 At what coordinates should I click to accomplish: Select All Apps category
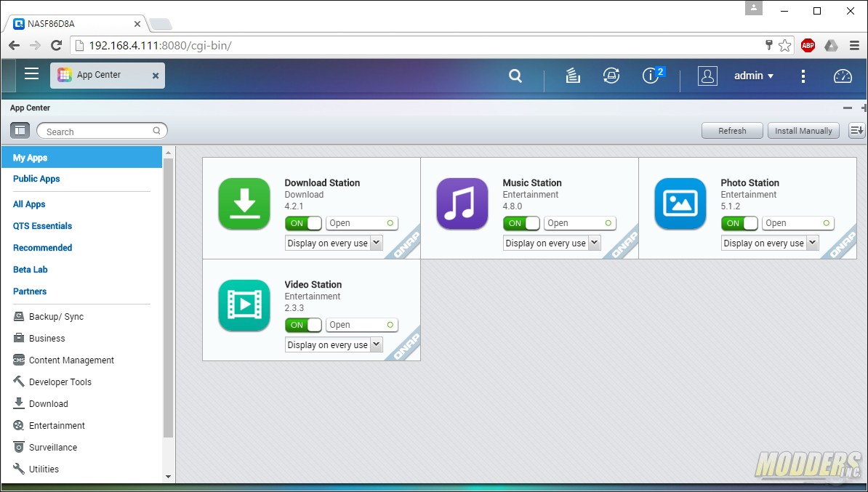[x=29, y=204]
